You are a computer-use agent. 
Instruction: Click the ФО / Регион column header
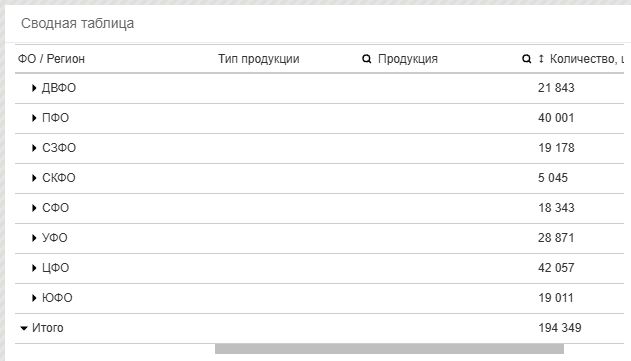click(x=51, y=59)
